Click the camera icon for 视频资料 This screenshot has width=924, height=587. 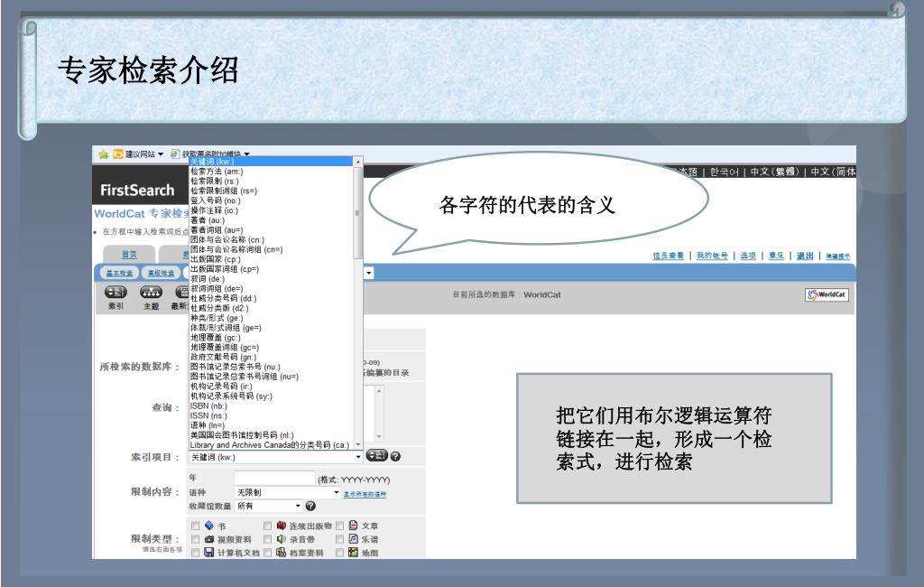[209, 538]
